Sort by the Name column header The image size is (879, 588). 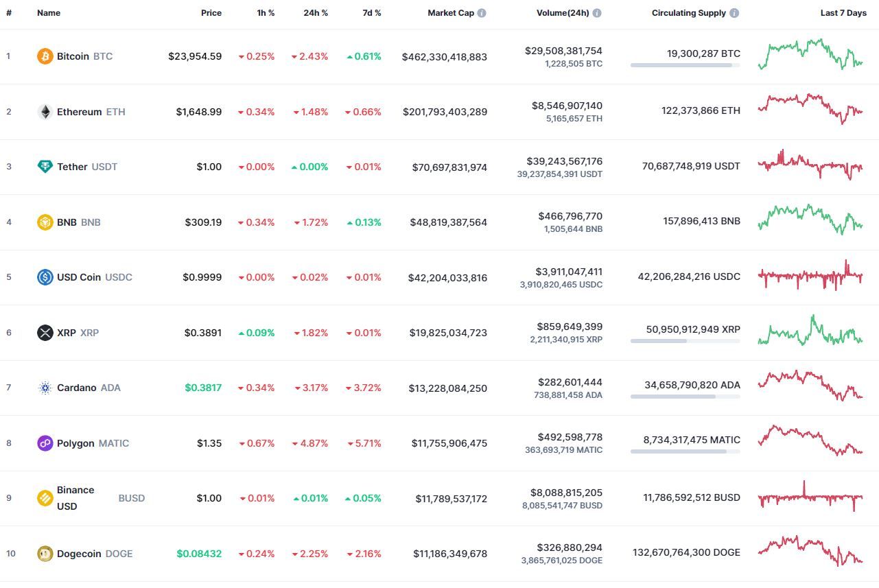click(49, 13)
